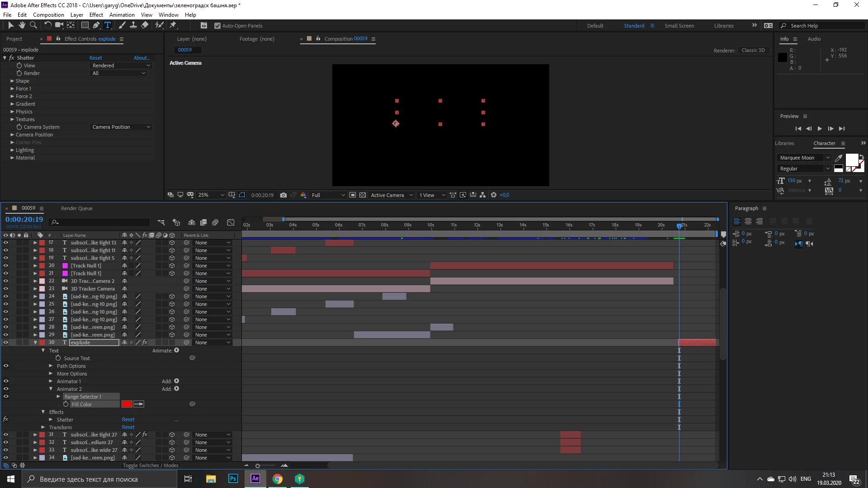Viewport: 868px width, 488px height.
Task: Open the Shatter View dropdown showing Rendered
Action: point(121,66)
